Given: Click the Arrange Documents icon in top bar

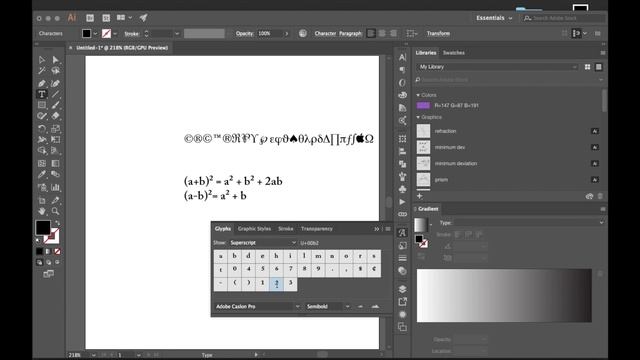Looking at the screenshot, I should point(121,18).
